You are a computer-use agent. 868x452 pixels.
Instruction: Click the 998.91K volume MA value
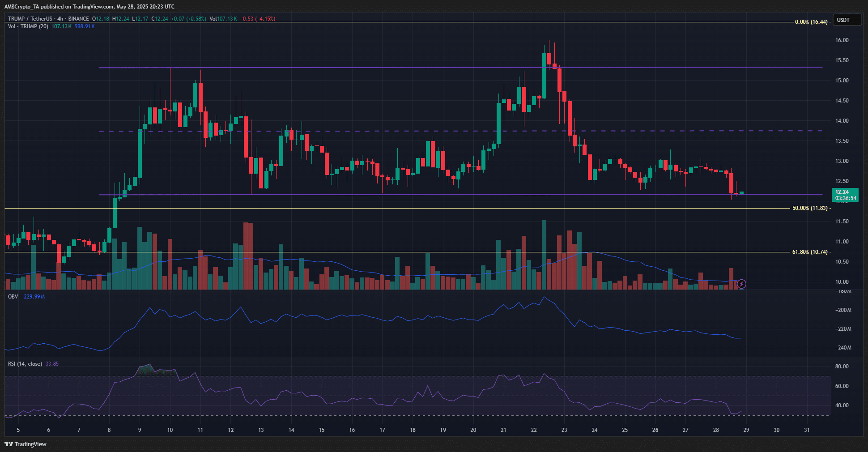point(85,26)
